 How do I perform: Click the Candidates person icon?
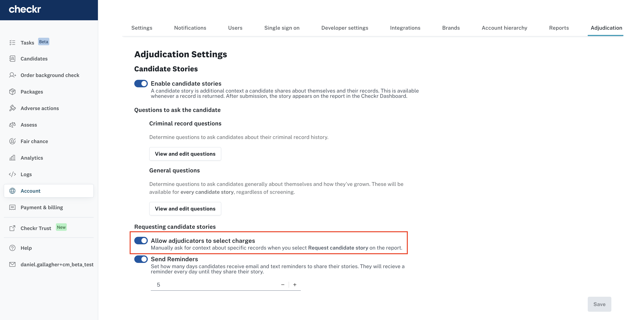[x=12, y=59]
